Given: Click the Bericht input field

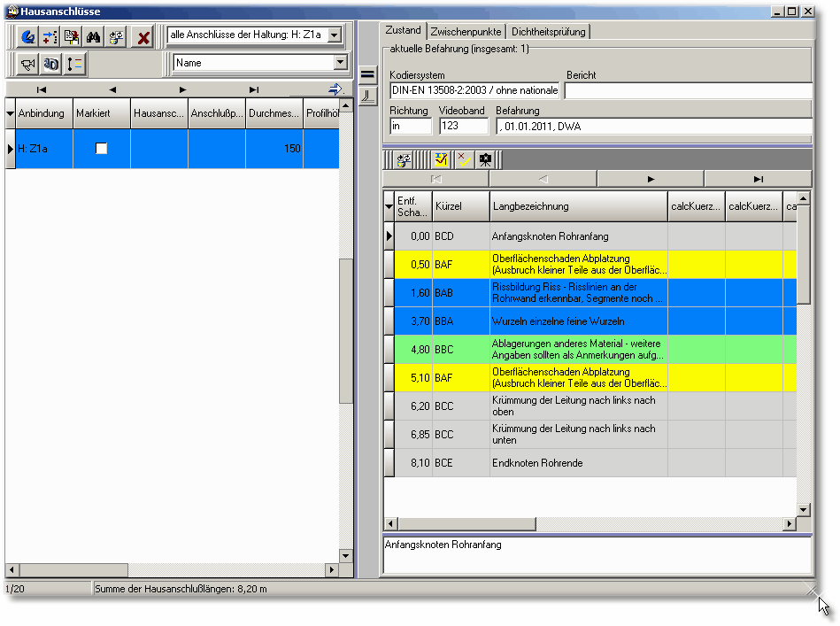Looking at the screenshot, I should (x=688, y=90).
